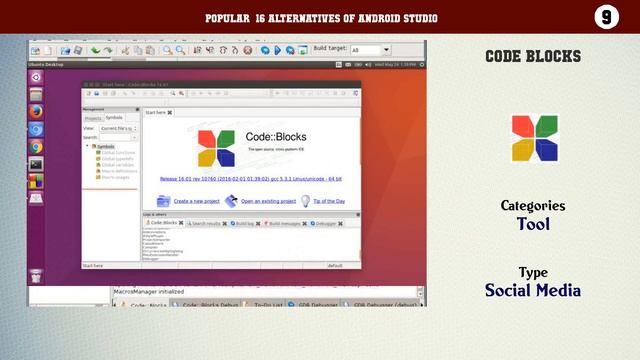This screenshot has height=360, width=640.
Task: Click the blue Build gear icon in the outer toolbar
Action: 265,51
